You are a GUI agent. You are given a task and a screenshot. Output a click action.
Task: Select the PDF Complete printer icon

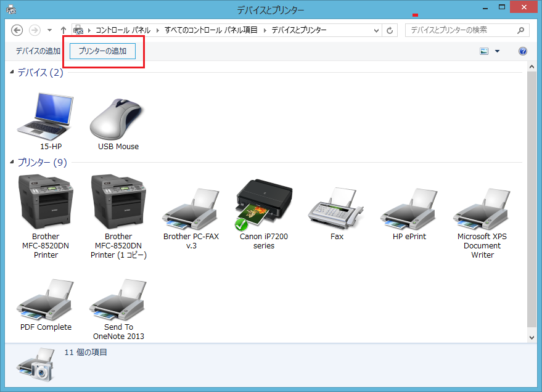pos(46,300)
